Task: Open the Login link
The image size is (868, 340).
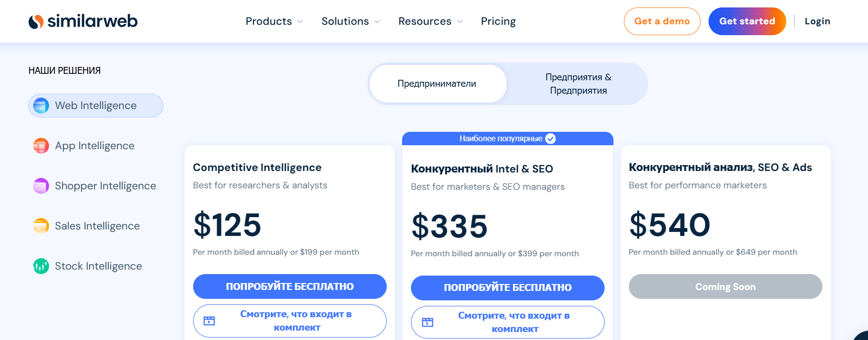Action: (817, 21)
